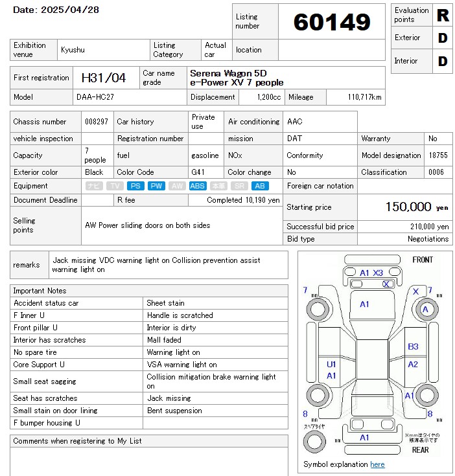This screenshot has height=476, width=455.
Task: Click inside the My List comments box
Action: (149, 461)
